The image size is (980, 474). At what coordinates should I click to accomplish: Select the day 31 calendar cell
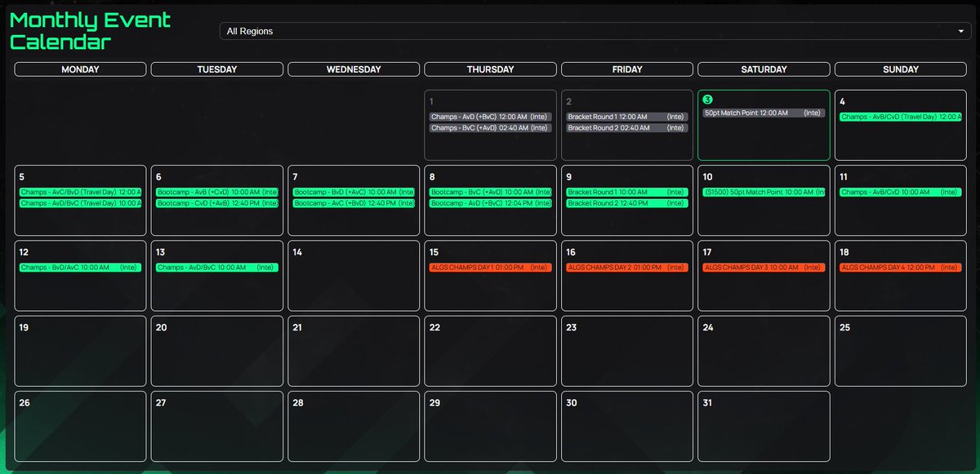(764, 426)
